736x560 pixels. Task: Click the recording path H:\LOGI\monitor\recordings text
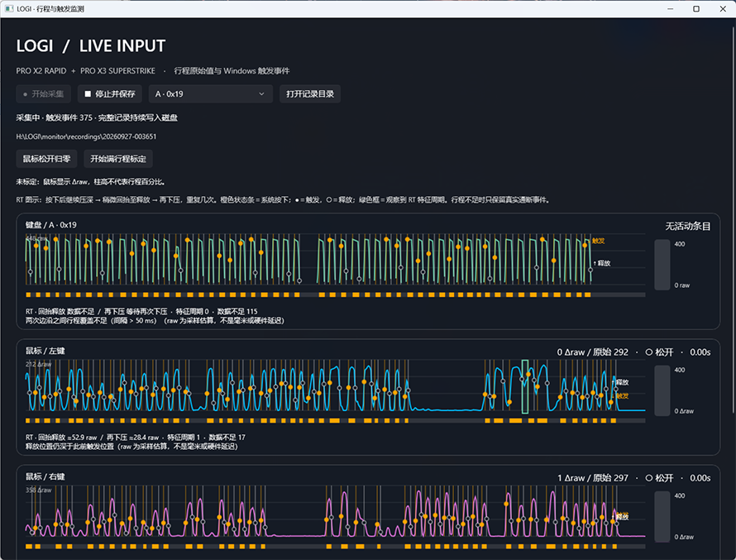[x=86, y=136]
